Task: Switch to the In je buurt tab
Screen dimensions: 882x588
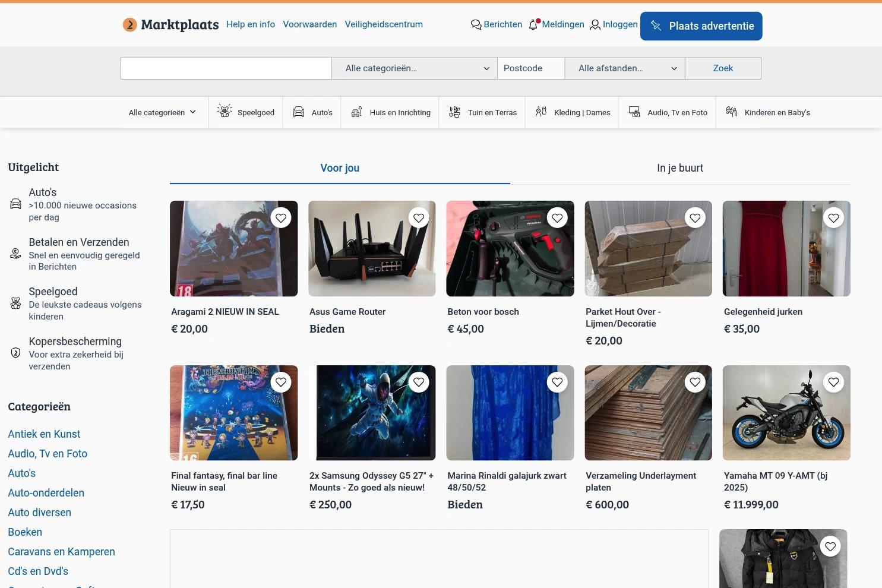Action: pyautogui.click(x=680, y=168)
